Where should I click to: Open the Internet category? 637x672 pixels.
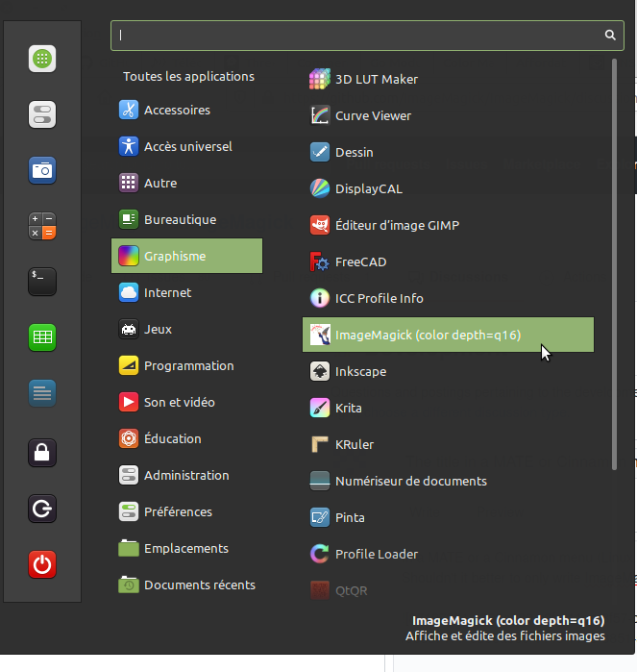click(186, 292)
